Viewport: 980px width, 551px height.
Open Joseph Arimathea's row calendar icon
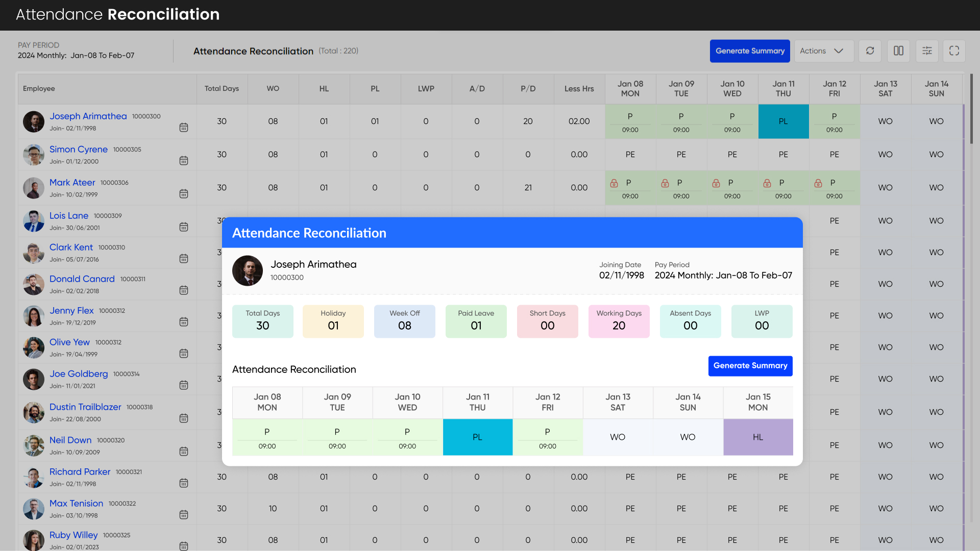point(184,128)
